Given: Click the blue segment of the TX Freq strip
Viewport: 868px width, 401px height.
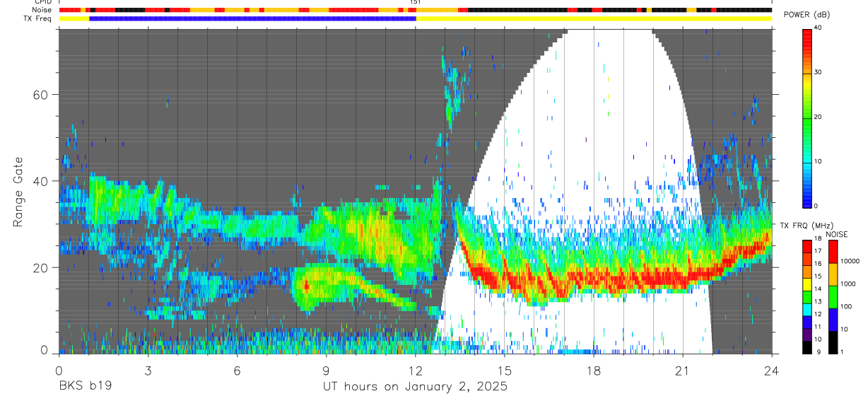Looking at the screenshot, I should coord(253,18).
